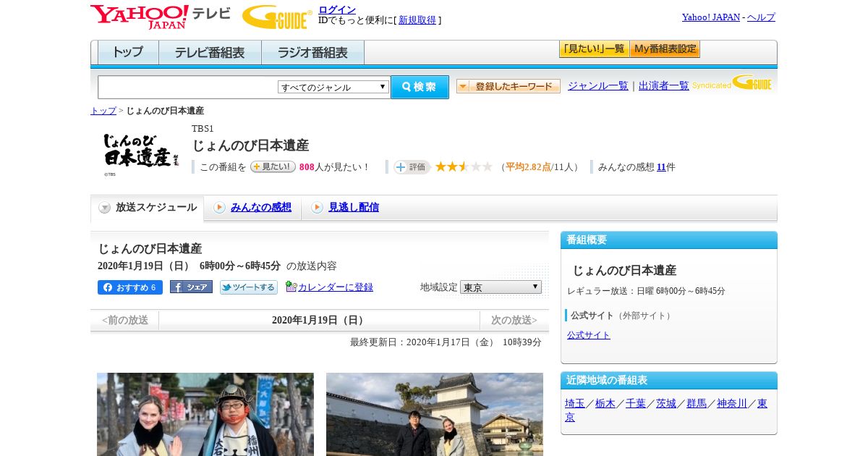Click the 平均2.82点 rating text

[528, 167]
